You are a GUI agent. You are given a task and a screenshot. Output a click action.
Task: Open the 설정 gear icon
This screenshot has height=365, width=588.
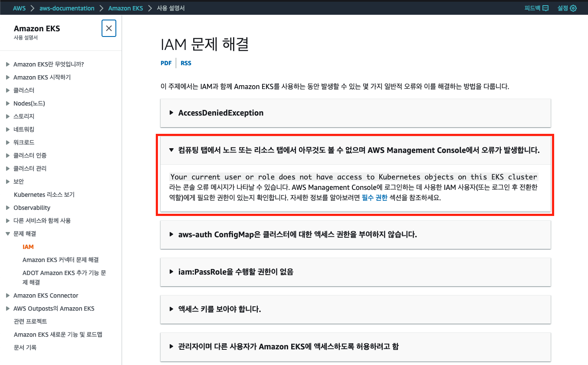click(x=573, y=8)
